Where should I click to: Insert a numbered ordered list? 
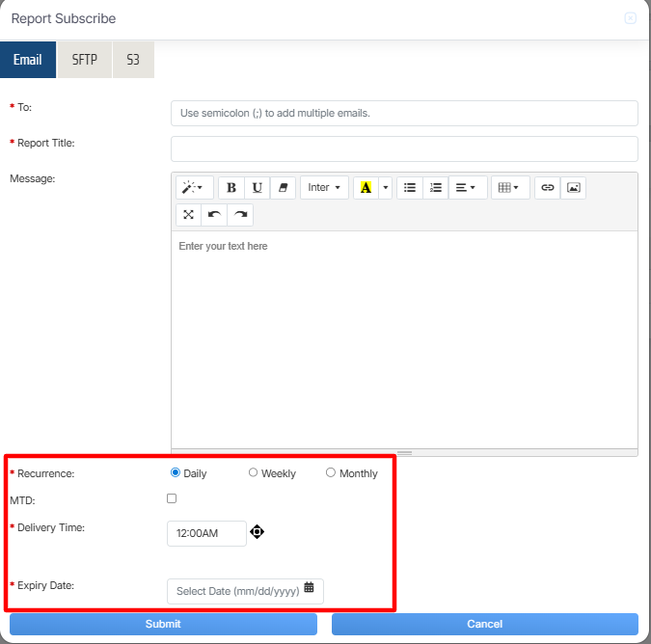click(436, 188)
